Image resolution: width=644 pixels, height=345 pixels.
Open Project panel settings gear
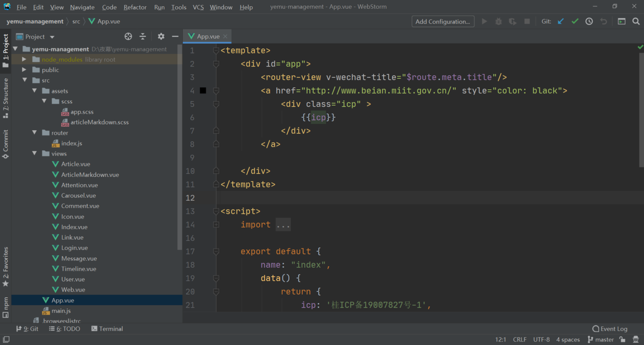161,36
